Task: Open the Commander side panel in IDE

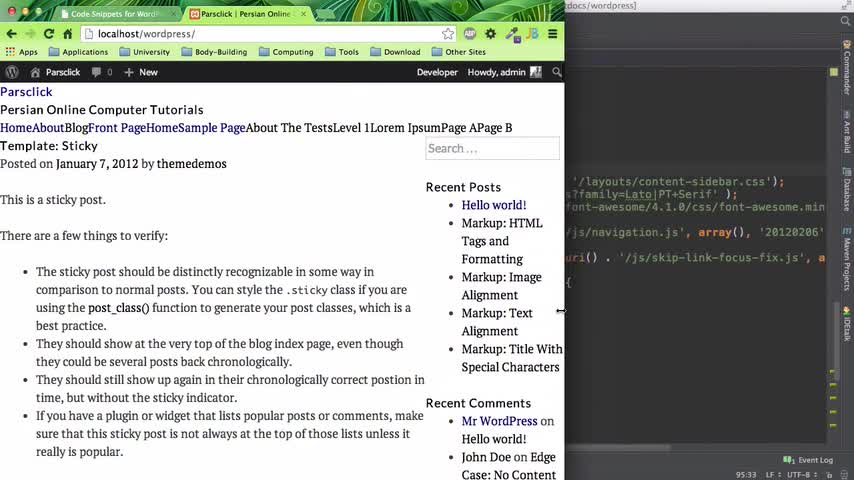Action: [x=846, y=66]
